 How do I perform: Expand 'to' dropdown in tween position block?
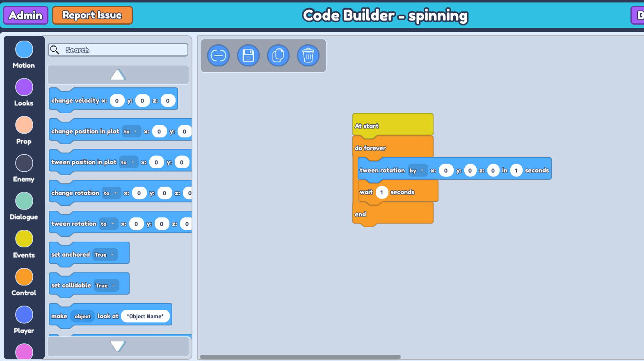point(128,162)
